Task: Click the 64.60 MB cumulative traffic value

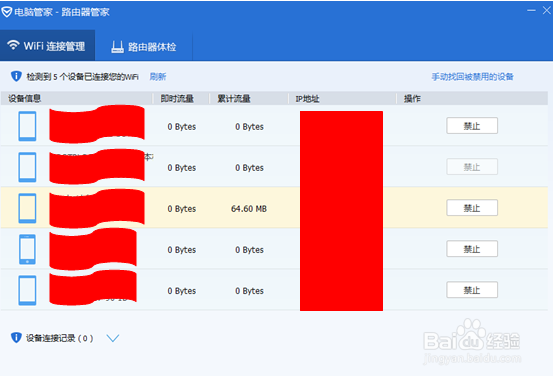Action: 249,209
